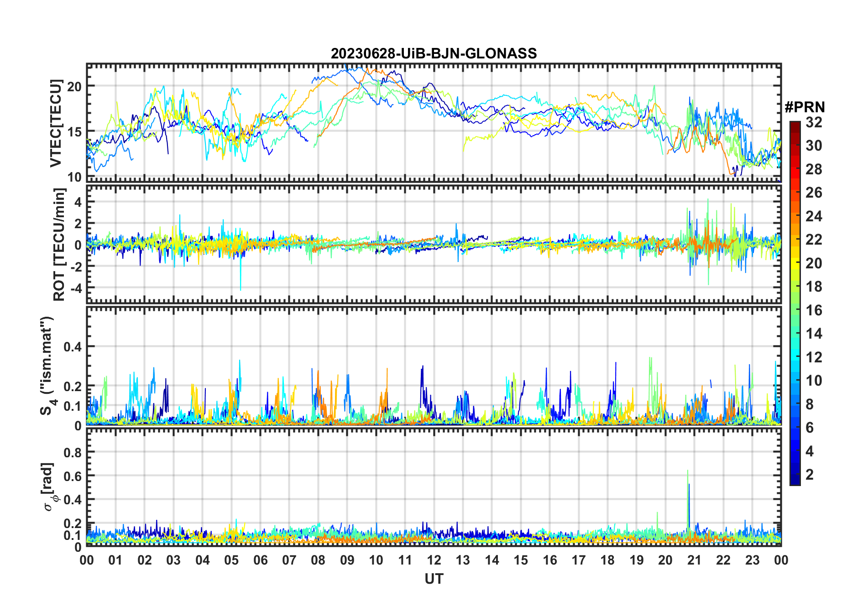The image size is (868, 607).
Task: Select the VTEC[TECU] y-axis label
Action: click(56, 123)
